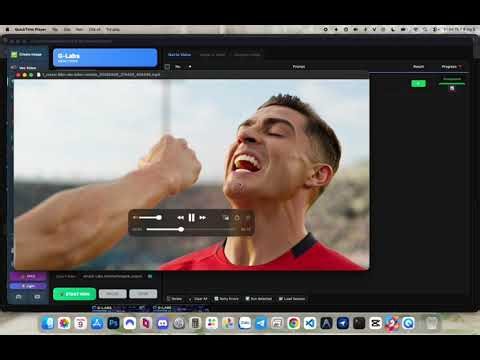Open the Trợ giúp (Help) menu
480x360 pixels.
113,29
